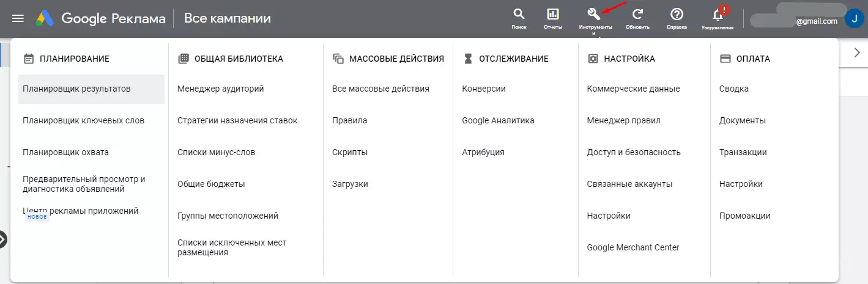Open Планировщик ключевых слов
This screenshot has width=868, height=284.
[x=84, y=120]
